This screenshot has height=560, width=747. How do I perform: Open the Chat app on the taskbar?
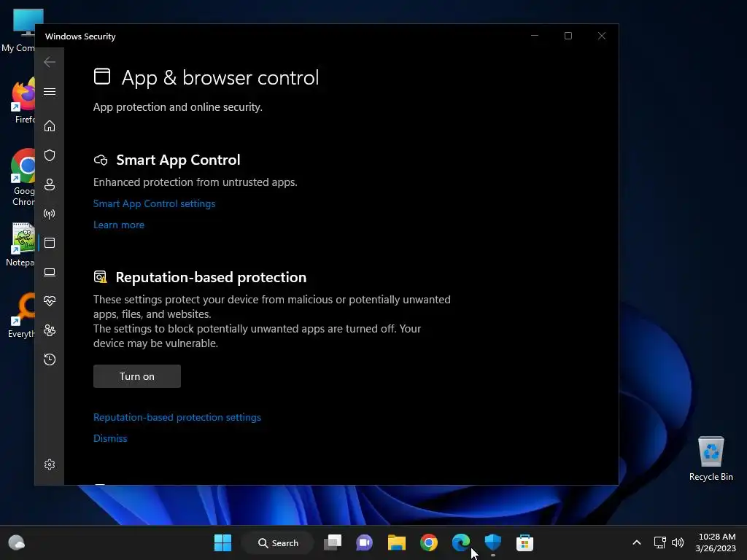coord(365,542)
